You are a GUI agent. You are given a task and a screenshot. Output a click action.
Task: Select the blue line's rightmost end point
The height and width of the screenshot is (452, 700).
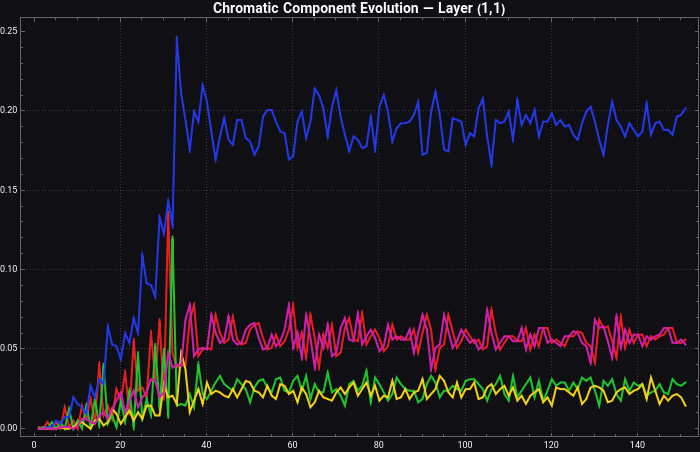[686, 108]
